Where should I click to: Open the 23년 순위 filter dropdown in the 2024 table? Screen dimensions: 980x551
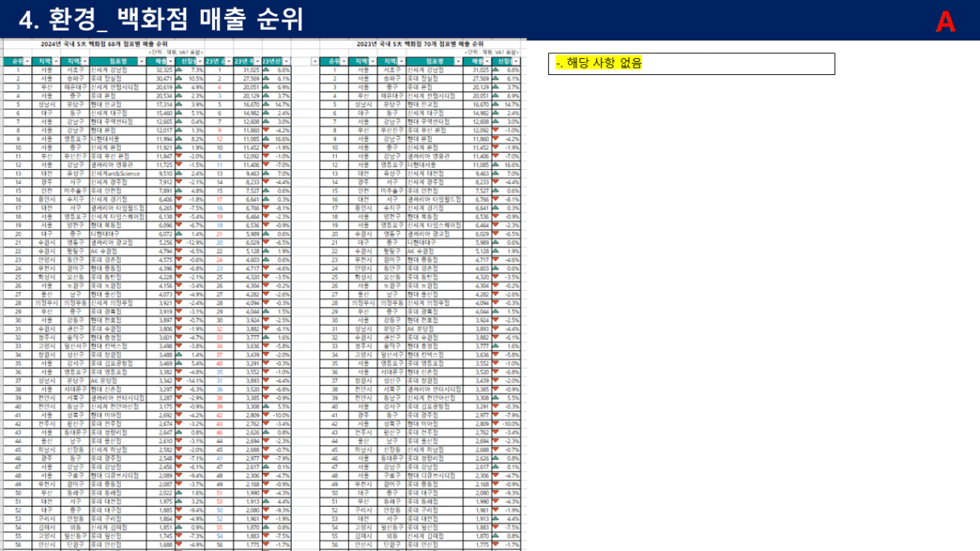coord(227,61)
